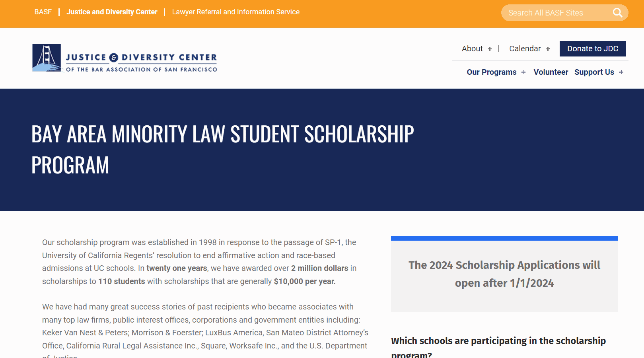Go to Justice and Diversity Center link
The height and width of the screenshot is (358, 644).
tap(112, 12)
